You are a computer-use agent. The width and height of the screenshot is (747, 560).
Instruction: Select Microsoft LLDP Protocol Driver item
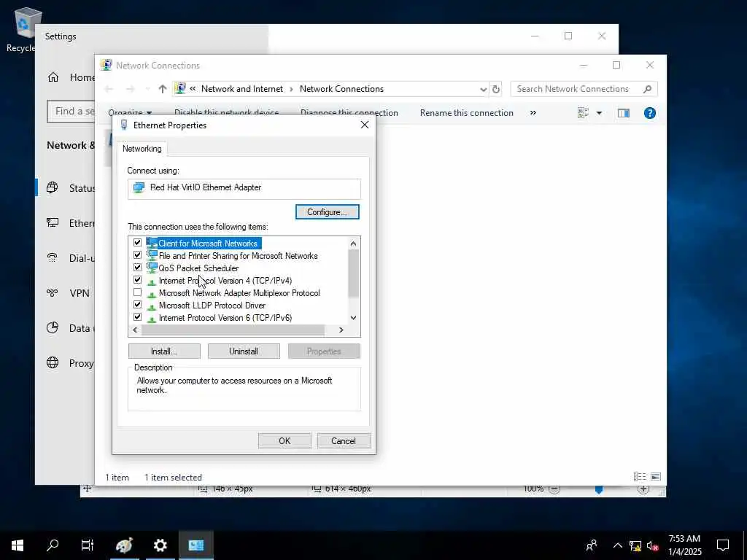coord(212,306)
